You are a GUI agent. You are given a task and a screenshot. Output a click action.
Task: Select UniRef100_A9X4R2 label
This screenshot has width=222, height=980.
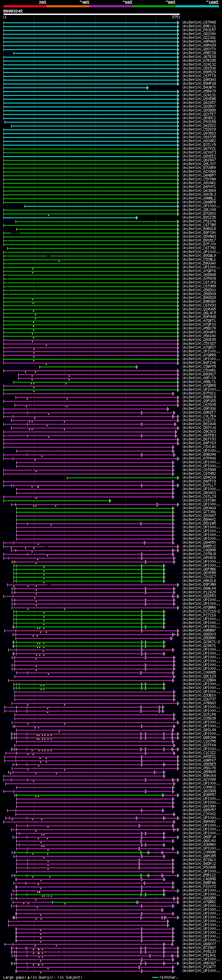coord(199,141)
